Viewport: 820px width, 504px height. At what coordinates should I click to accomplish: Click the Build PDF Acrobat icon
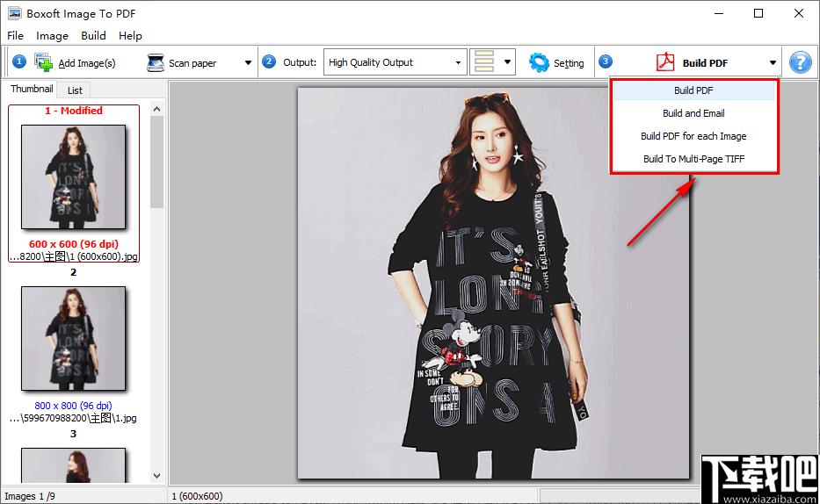pyautogui.click(x=665, y=62)
